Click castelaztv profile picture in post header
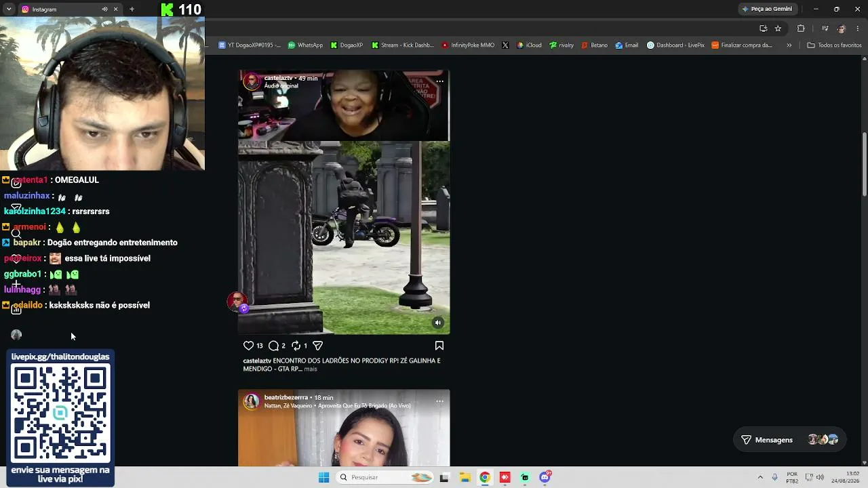 (x=252, y=82)
